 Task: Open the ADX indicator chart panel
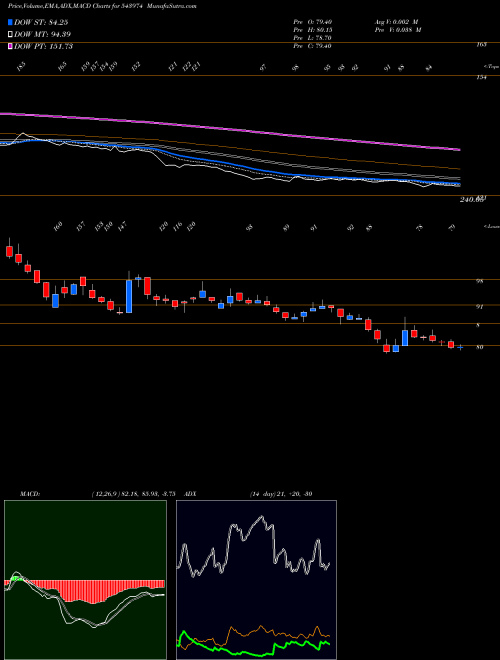pos(256,580)
